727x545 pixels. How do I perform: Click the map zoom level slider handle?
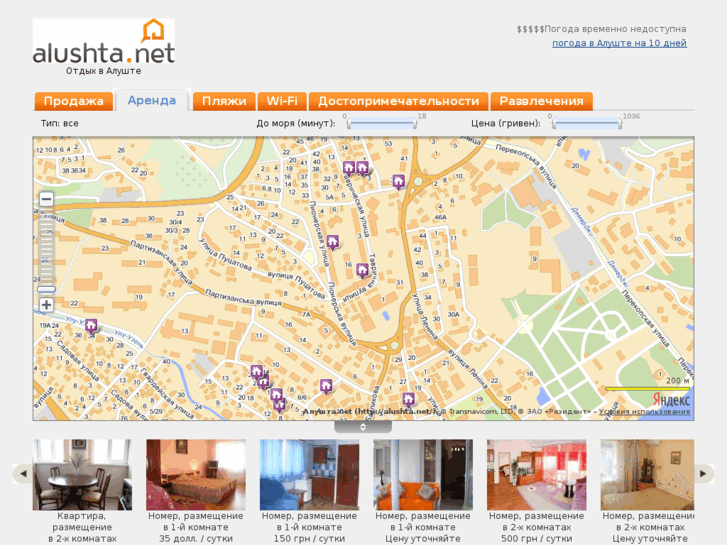pos(46,289)
